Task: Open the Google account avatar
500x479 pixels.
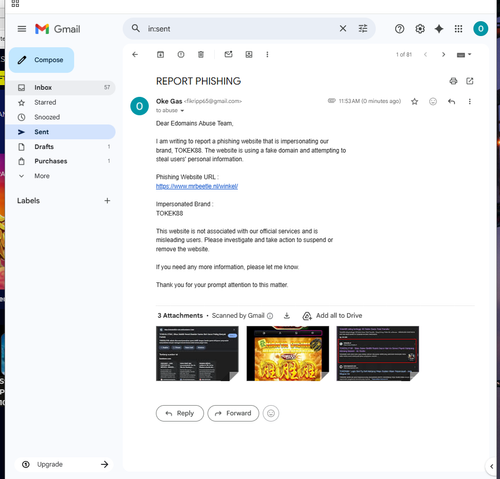Action: [480, 29]
